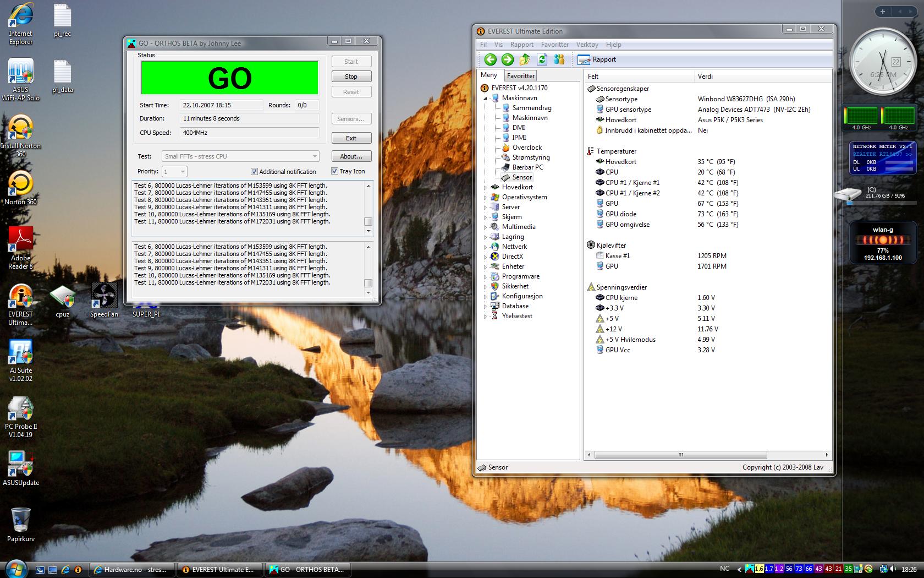Open the Rapport report button in EVEREST
The width and height of the screenshot is (924, 578).
[597, 59]
